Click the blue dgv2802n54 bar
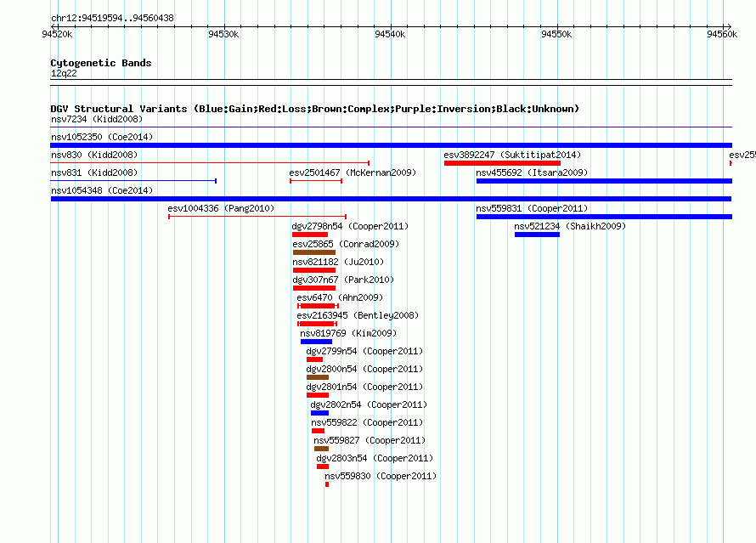Screen dimensions: 756x543 click(x=319, y=413)
